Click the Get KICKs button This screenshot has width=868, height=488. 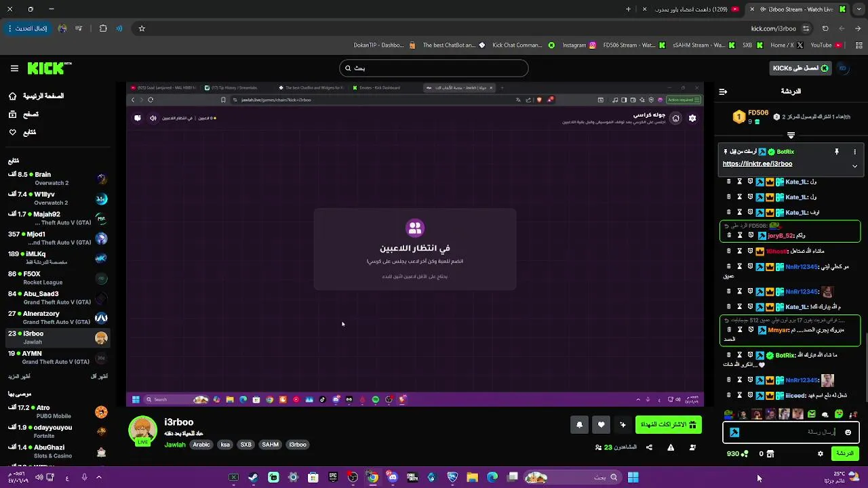pyautogui.click(x=800, y=68)
